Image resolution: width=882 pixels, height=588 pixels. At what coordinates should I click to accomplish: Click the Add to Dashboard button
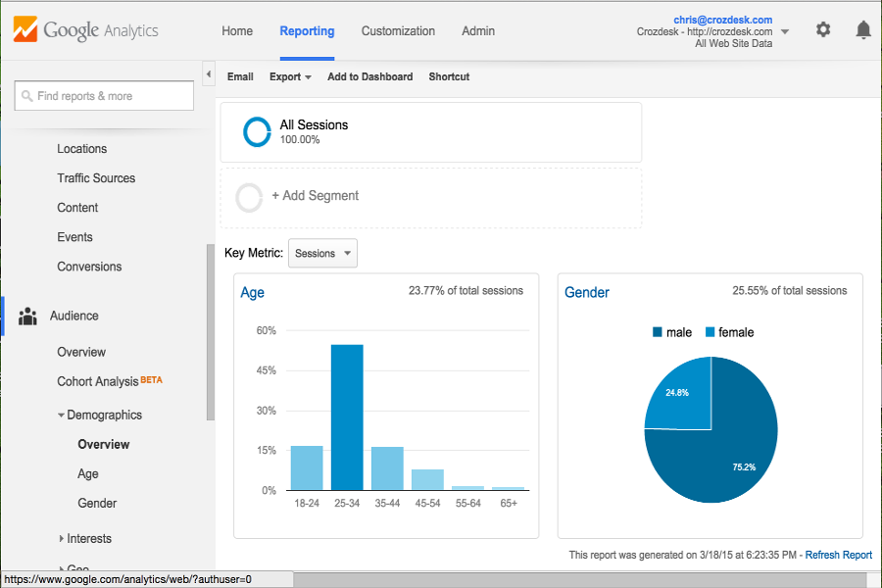click(369, 76)
